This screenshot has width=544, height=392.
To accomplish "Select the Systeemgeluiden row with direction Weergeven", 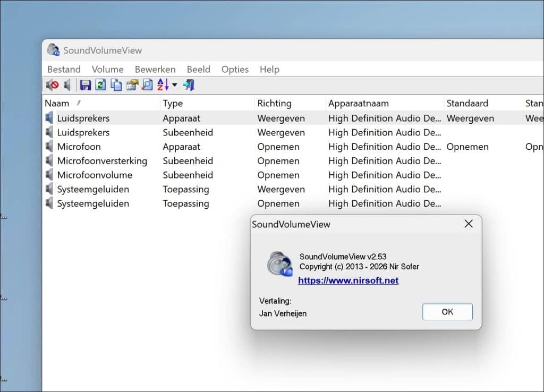I will coord(293,189).
